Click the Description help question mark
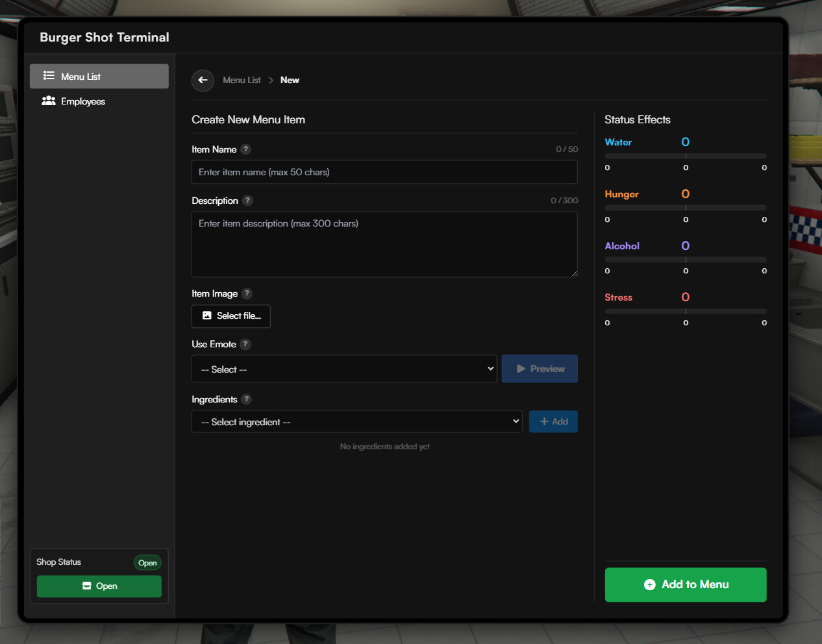 pyautogui.click(x=247, y=201)
